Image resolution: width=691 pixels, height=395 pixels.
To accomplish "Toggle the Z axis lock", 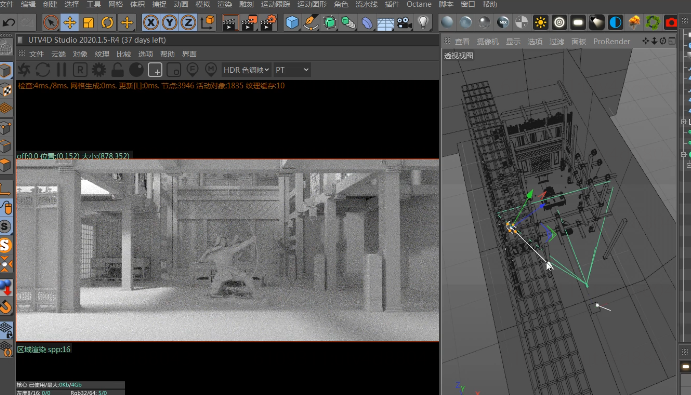I will click(x=188, y=22).
